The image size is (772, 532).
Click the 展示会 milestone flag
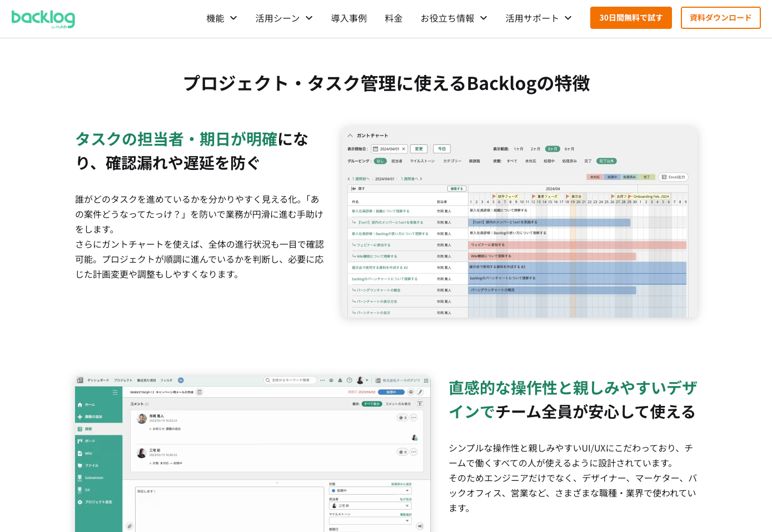pyautogui.click(x=567, y=196)
